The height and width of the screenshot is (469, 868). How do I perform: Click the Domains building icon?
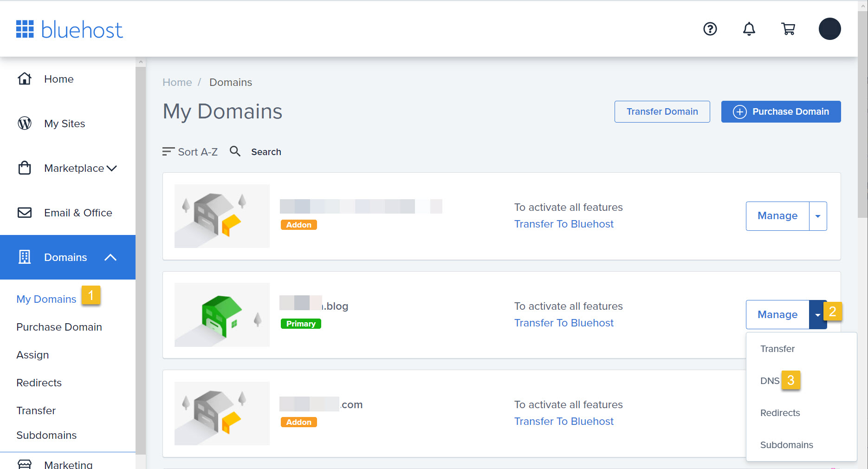[25, 257]
